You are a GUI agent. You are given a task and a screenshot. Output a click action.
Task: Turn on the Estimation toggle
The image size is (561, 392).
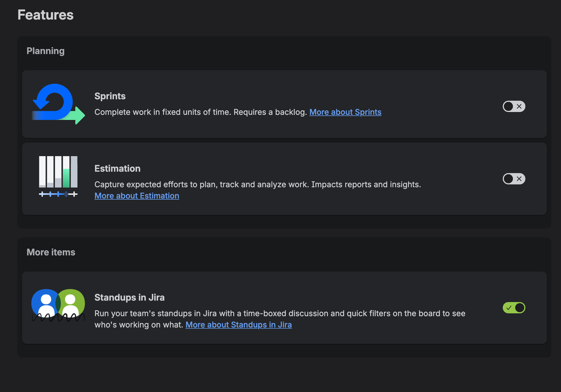(514, 179)
